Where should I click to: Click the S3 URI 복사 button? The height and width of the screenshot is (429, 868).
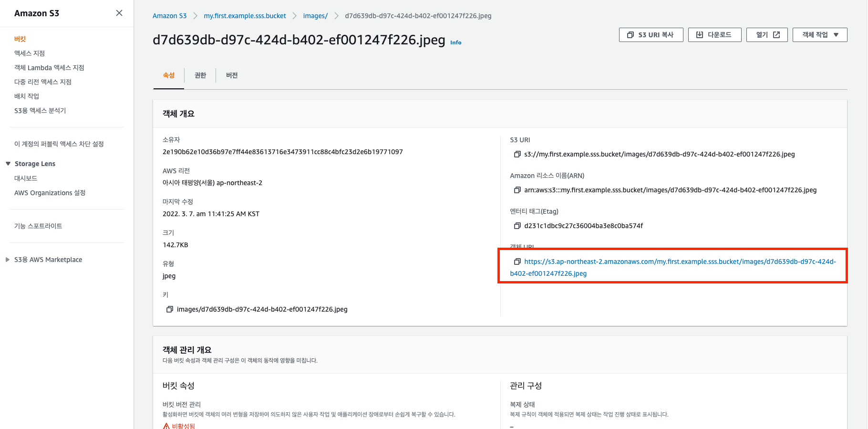click(x=651, y=35)
